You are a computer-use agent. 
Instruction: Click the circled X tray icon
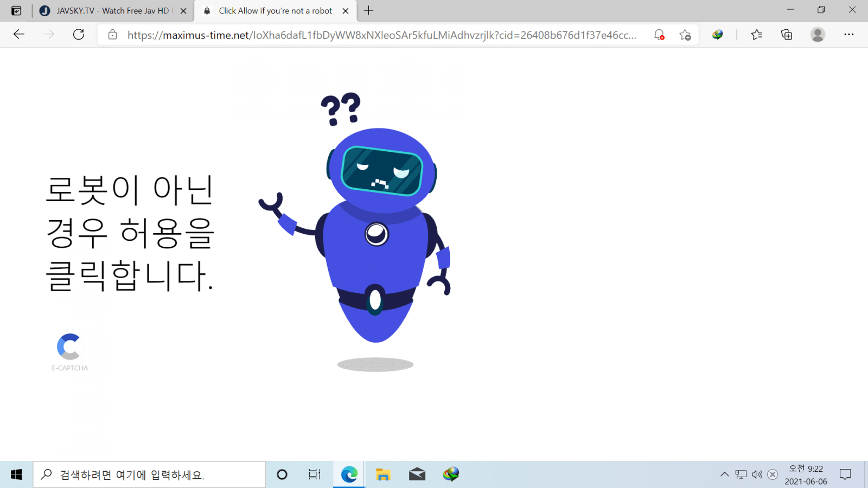click(x=773, y=474)
